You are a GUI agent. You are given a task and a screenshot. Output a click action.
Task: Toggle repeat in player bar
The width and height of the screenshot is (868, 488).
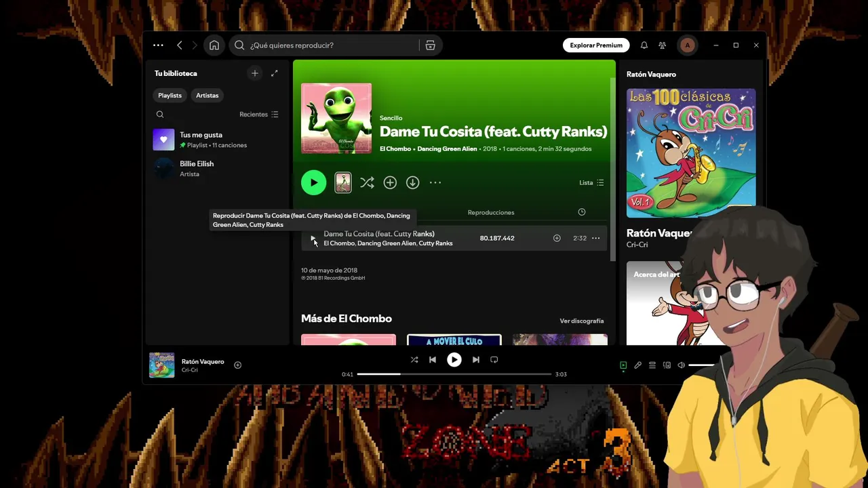pyautogui.click(x=494, y=360)
